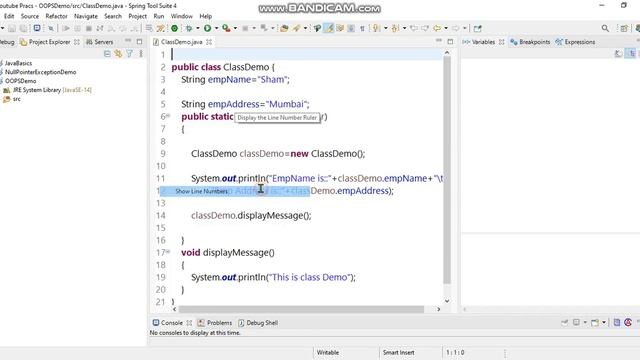Collapse the main method at line 6
The image size is (640, 360).
click(x=168, y=116)
